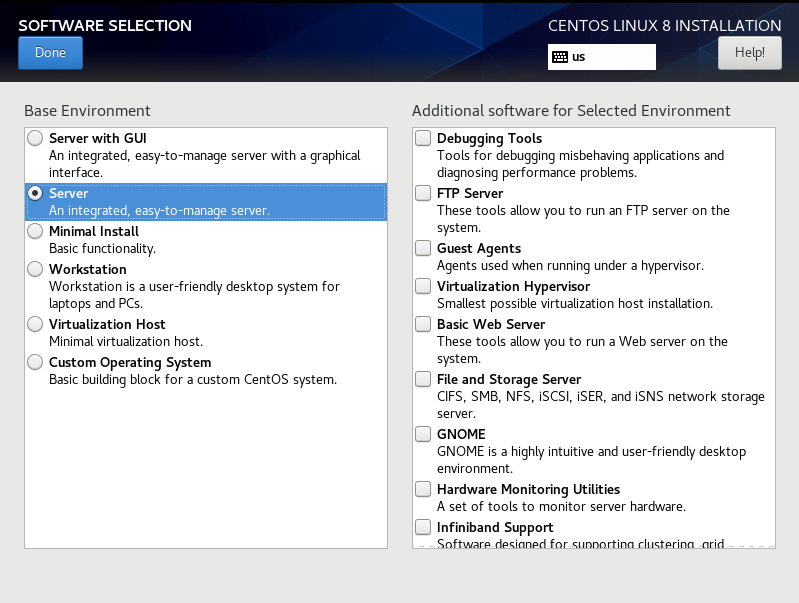Tick the Basic Web Server checkbox
The image size is (799, 603).
423,324
